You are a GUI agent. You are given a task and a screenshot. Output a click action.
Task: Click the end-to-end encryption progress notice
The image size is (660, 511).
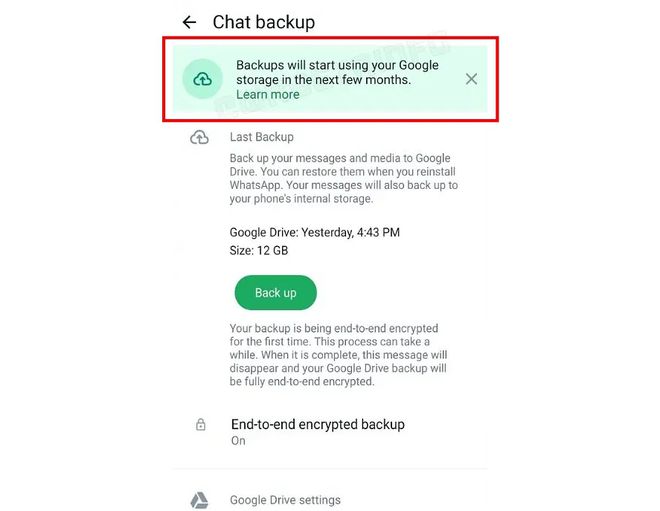338,355
